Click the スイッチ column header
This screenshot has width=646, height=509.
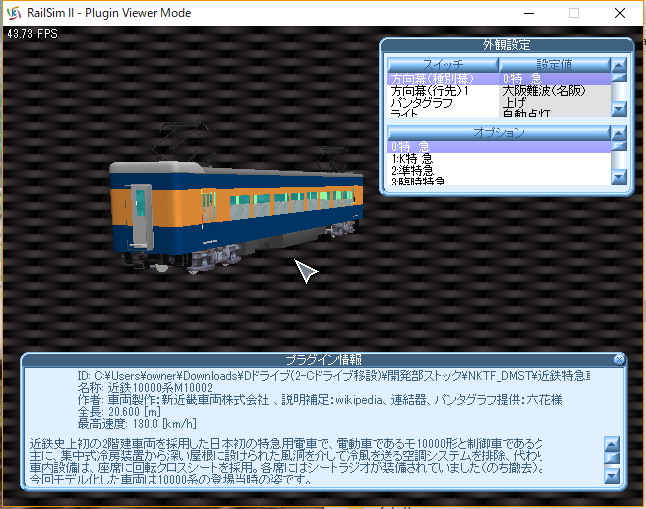click(x=443, y=65)
